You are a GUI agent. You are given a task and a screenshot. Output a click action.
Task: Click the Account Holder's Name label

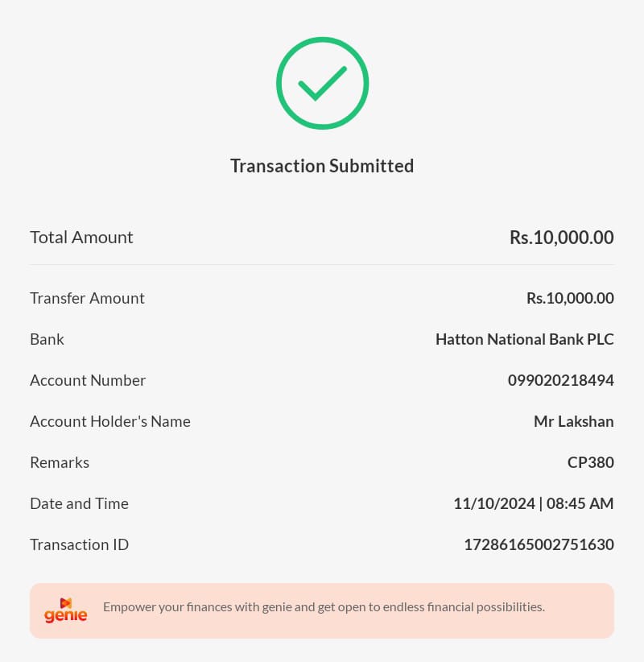(x=110, y=421)
